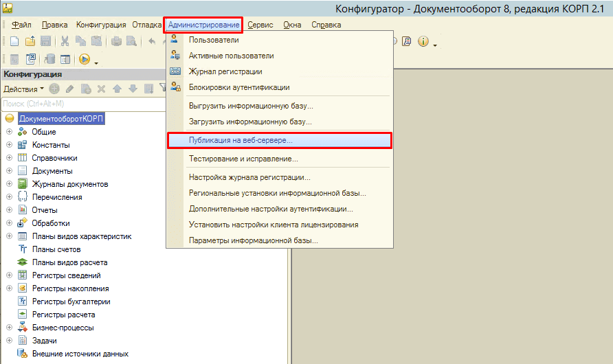Choose Выгрузить информационную базу

(280, 106)
